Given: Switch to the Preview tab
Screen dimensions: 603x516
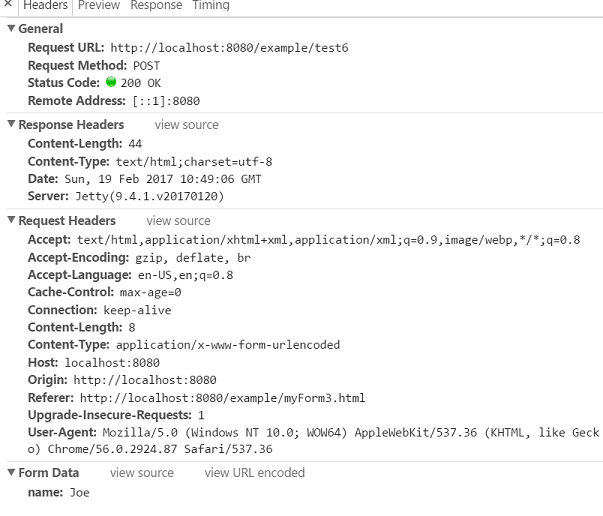Looking at the screenshot, I should [x=99, y=5].
